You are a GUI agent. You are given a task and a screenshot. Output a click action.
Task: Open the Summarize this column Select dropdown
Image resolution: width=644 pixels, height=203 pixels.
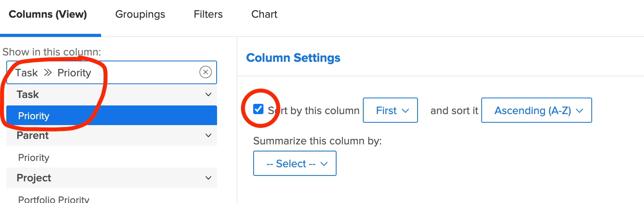click(294, 164)
